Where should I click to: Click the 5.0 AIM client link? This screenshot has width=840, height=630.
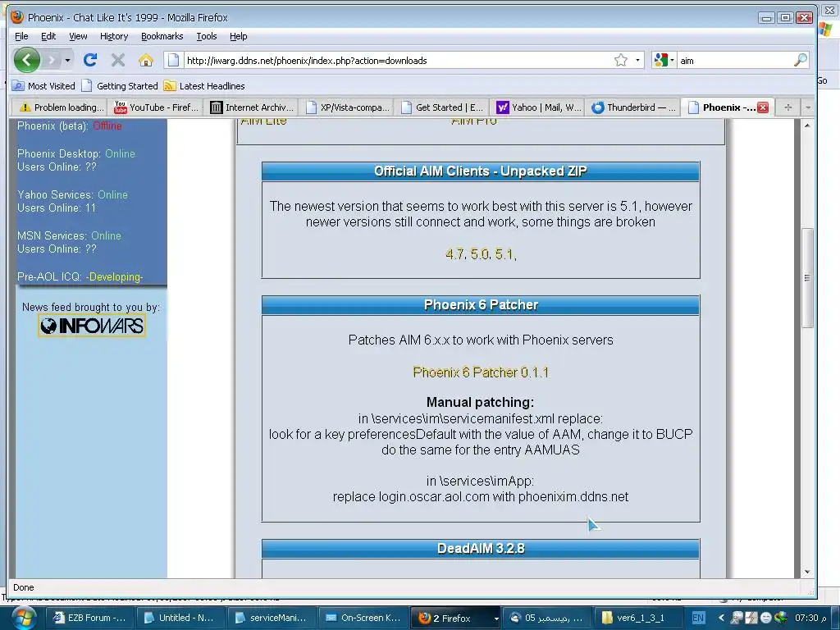click(x=479, y=254)
